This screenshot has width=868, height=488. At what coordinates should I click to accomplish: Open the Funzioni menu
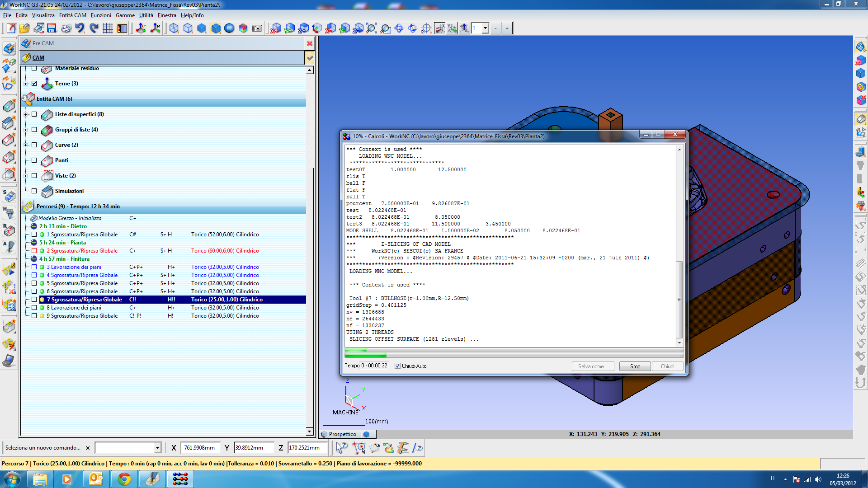click(101, 15)
